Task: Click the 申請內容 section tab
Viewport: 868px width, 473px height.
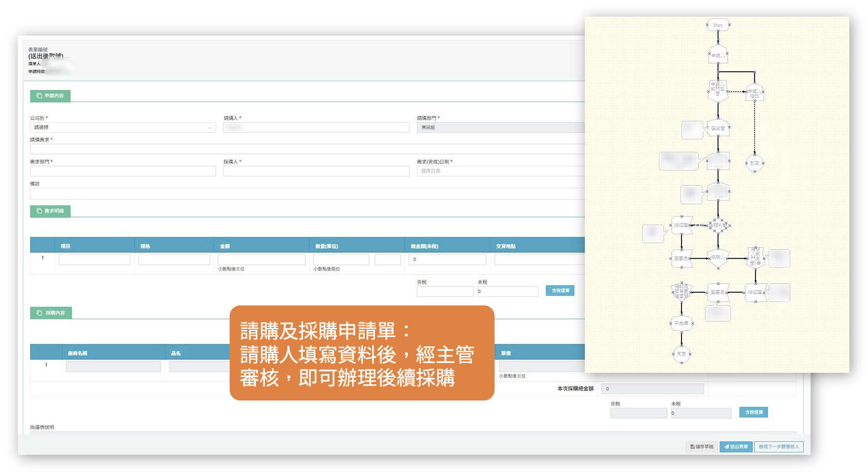Action: pos(50,96)
